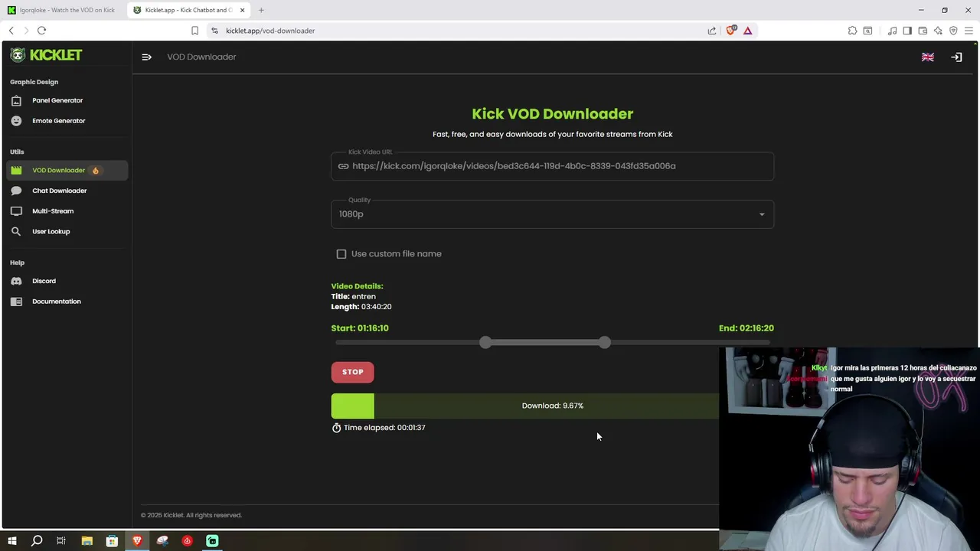
Task: Click the Discord logo icon
Action: (x=16, y=281)
